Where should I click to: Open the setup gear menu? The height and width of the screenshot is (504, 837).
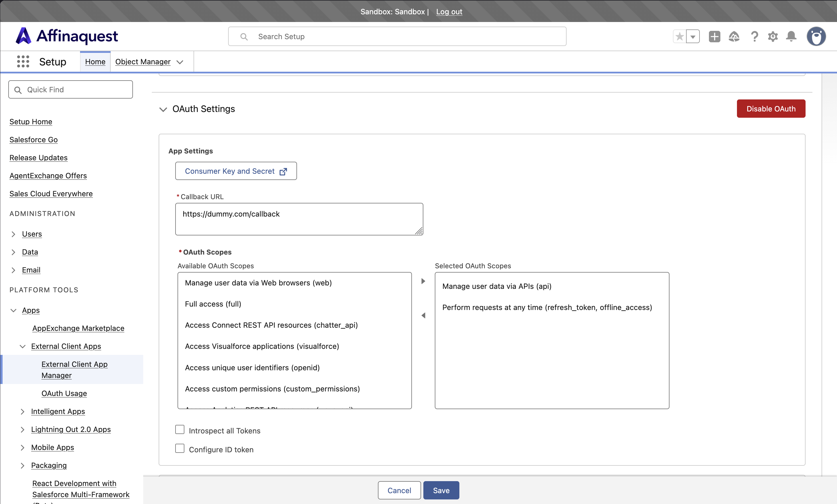[773, 36]
